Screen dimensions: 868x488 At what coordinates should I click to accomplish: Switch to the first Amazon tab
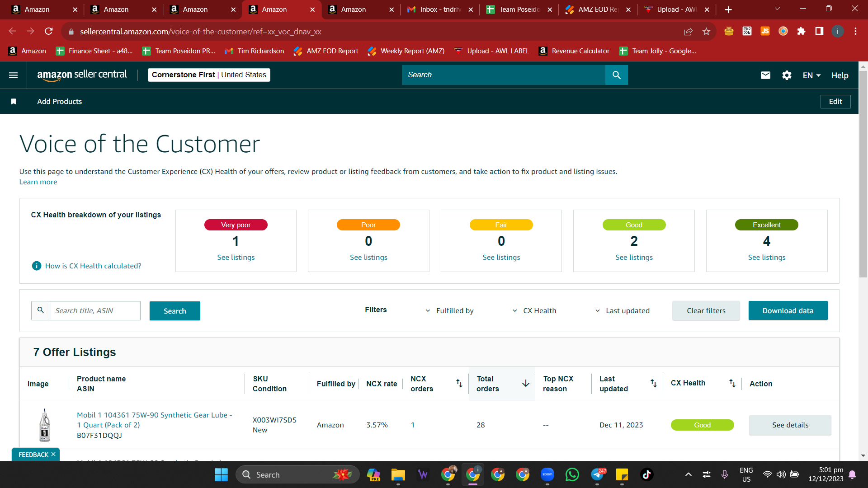(44, 9)
